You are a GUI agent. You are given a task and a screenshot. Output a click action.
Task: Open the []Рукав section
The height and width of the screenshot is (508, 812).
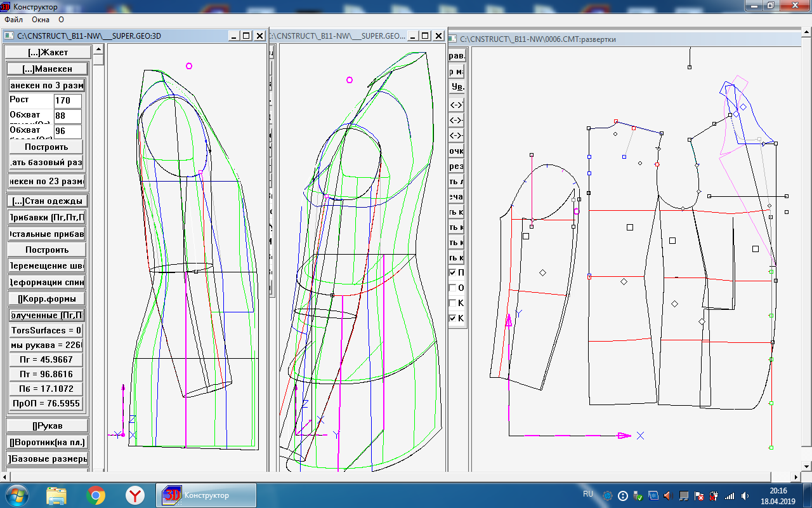tap(47, 425)
